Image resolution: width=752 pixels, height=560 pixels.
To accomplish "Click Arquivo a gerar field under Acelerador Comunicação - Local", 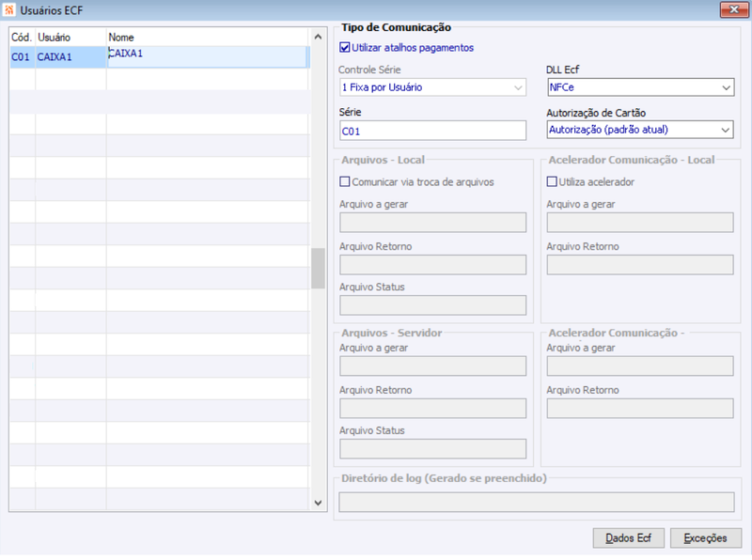I will tap(640, 223).
